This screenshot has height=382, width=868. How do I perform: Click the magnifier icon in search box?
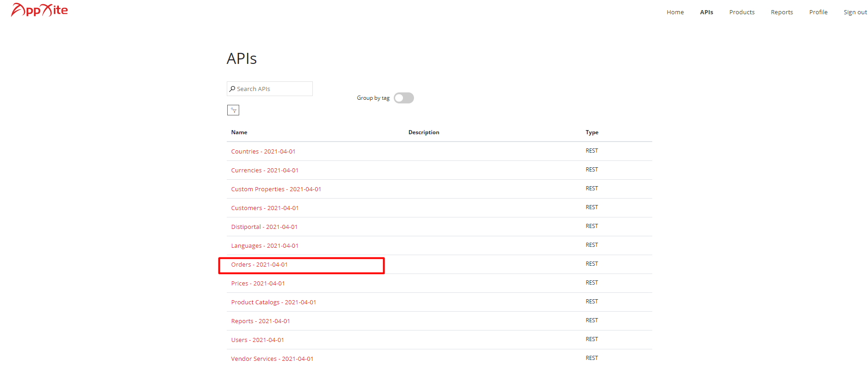[232, 89]
